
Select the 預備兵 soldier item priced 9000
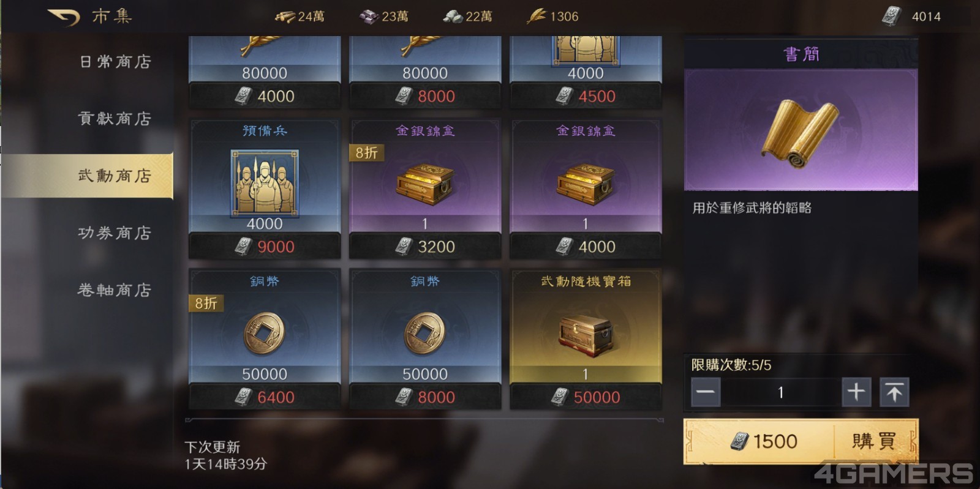265,189
